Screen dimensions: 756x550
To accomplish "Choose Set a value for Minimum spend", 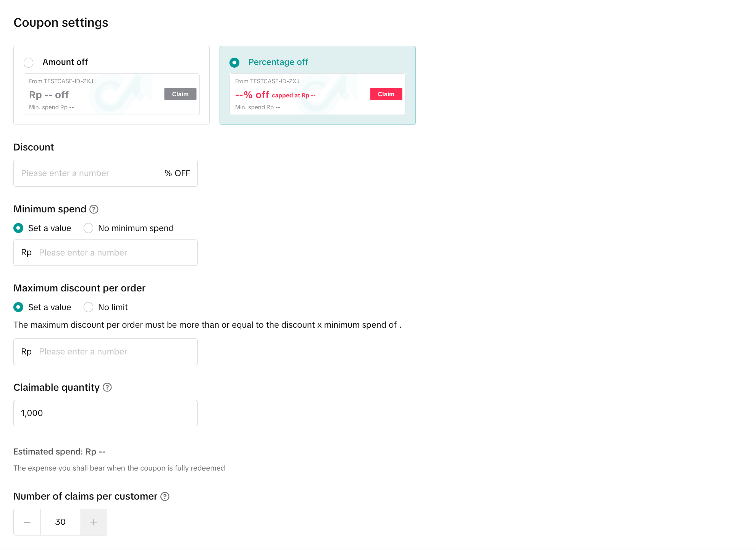I will point(18,228).
